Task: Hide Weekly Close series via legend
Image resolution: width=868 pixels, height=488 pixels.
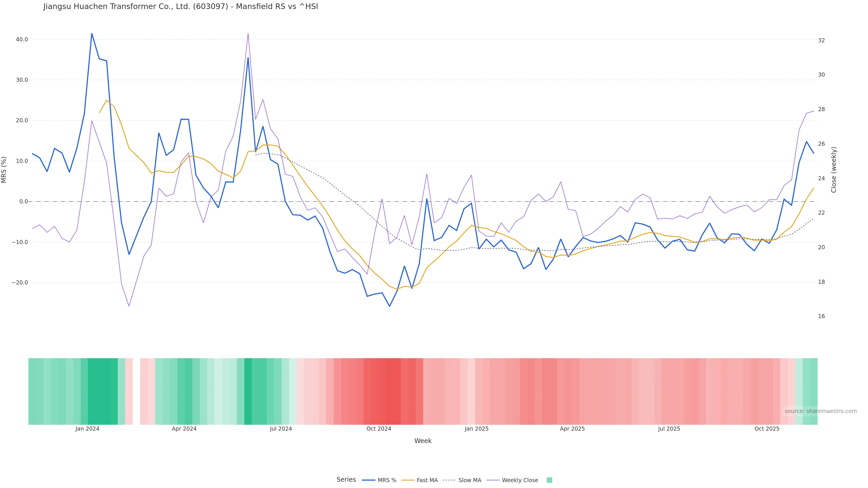Action: (520, 480)
